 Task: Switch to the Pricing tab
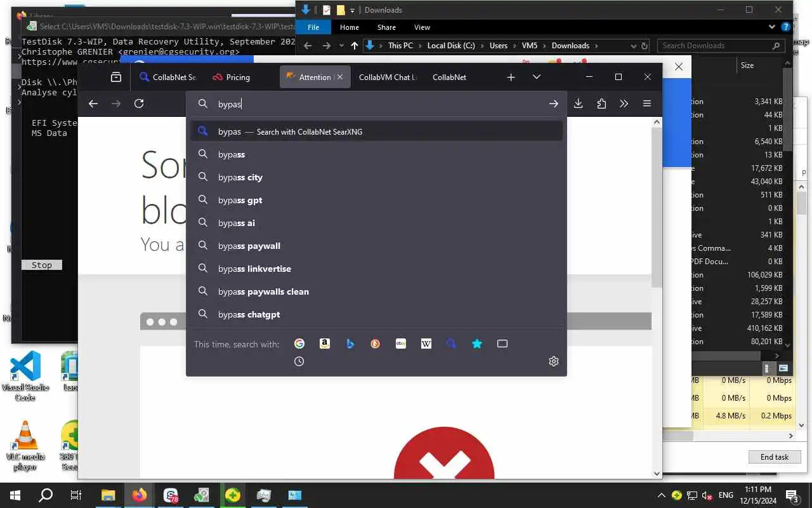(238, 77)
